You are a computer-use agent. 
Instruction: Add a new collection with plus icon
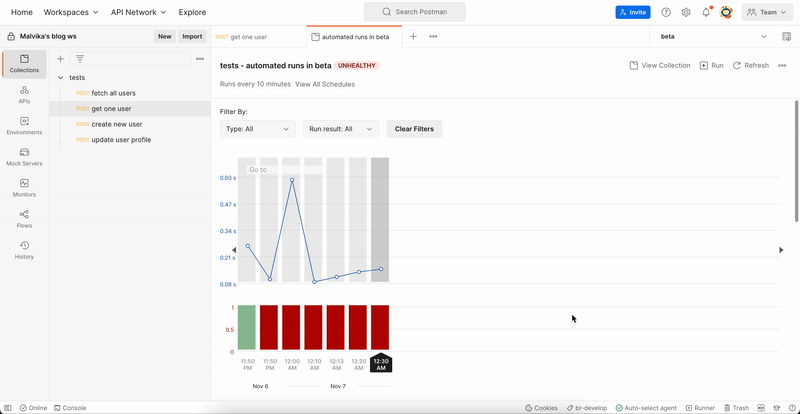tap(60, 59)
